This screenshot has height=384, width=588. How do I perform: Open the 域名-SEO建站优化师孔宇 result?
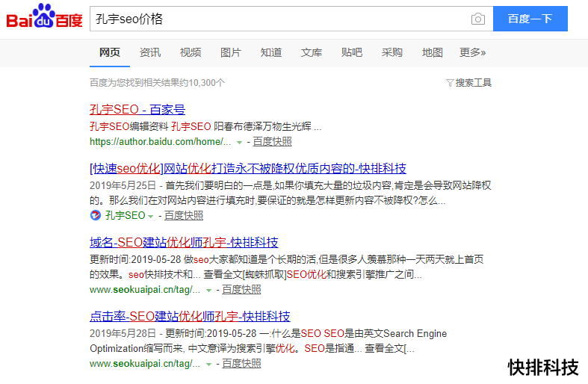pos(184,242)
